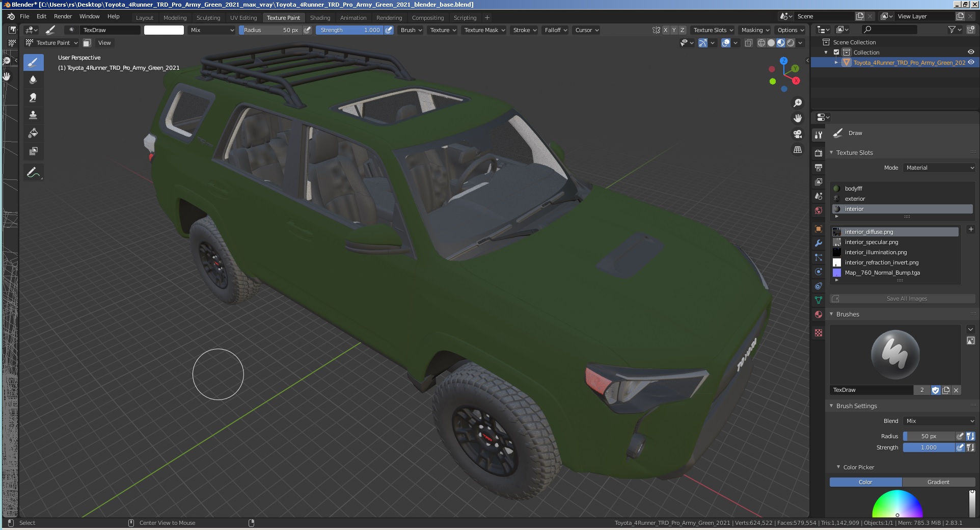The image size is (980, 530).
Task: Open the World properties tab
Action: tap(819, 210)
